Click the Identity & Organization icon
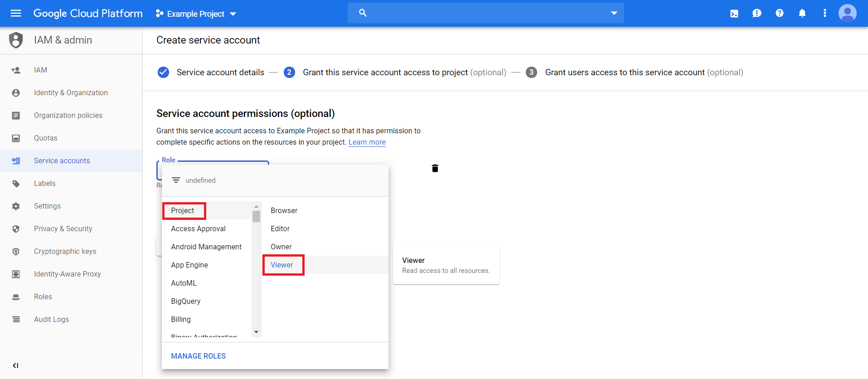The image size is (868, 379). 16,93
